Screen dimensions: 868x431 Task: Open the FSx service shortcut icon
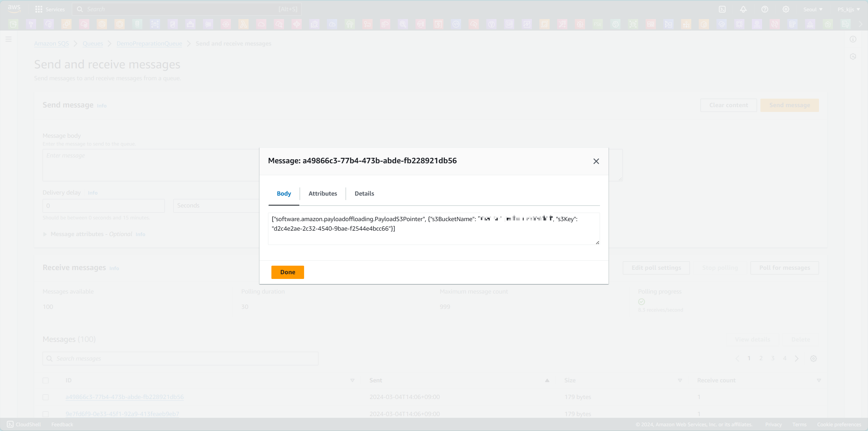(598, 24)
